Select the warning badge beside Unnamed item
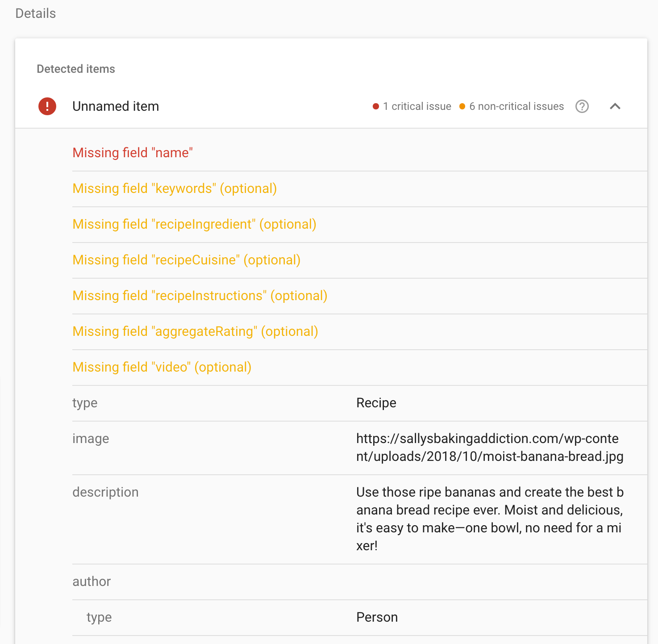 47,106
